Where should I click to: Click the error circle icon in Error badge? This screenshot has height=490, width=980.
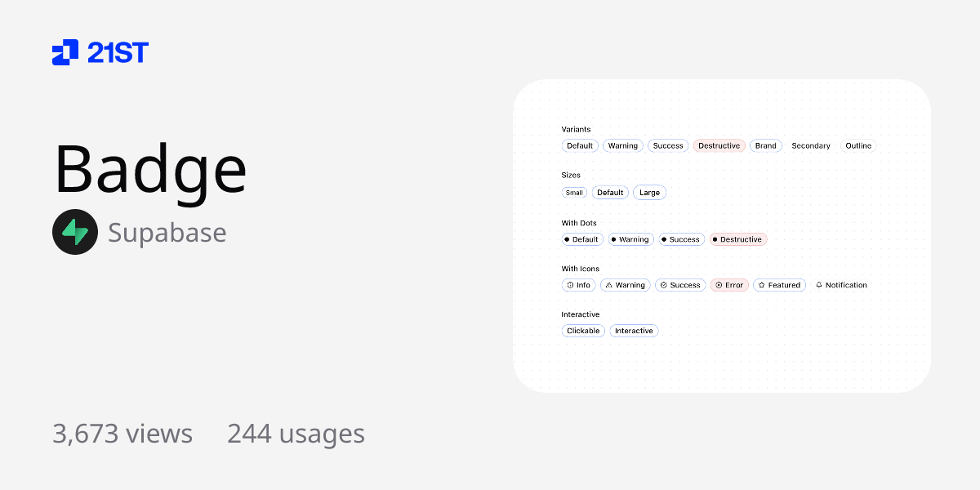tap(718, 285)
